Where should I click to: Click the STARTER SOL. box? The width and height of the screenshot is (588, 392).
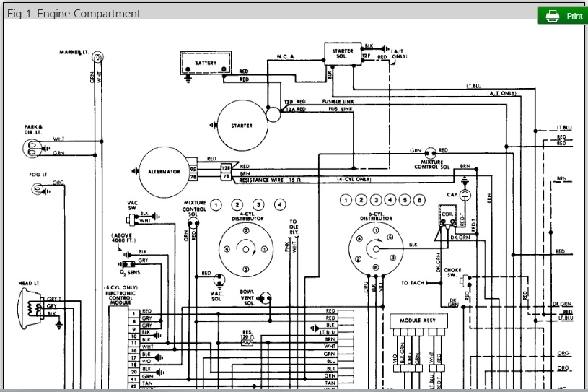(343, 53)
